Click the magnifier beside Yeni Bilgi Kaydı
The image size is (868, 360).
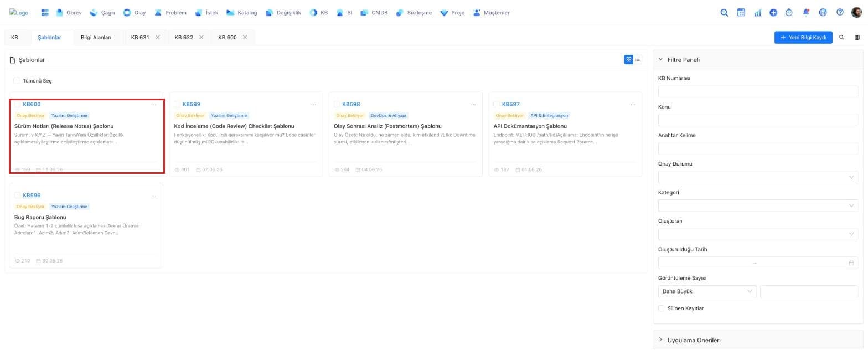[x=841, y=38]
